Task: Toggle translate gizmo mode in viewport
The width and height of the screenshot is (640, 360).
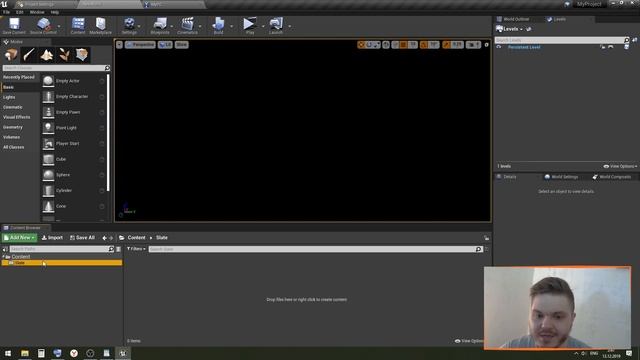Action: (361, 44)
